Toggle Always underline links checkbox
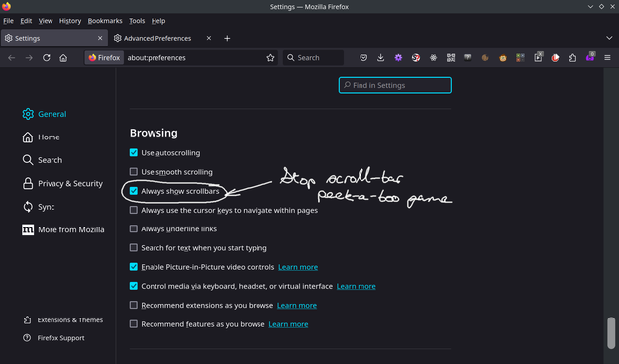The width and height of the screenshot is (619, 364). coord(134,228)
